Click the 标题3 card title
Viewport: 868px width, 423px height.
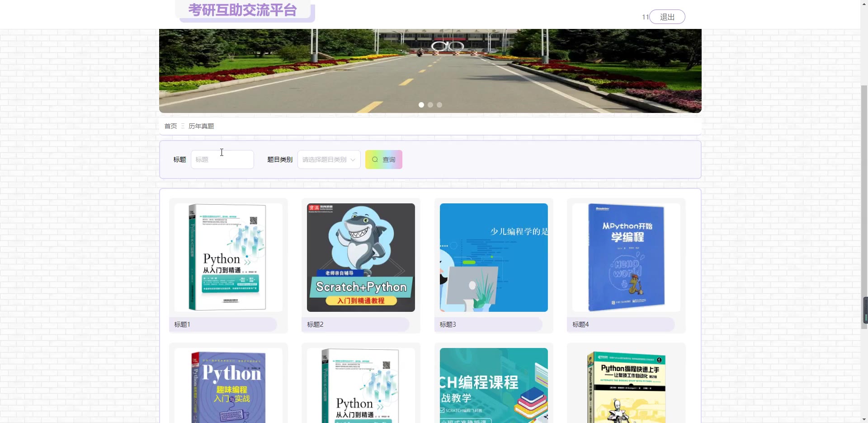[448, 324]
